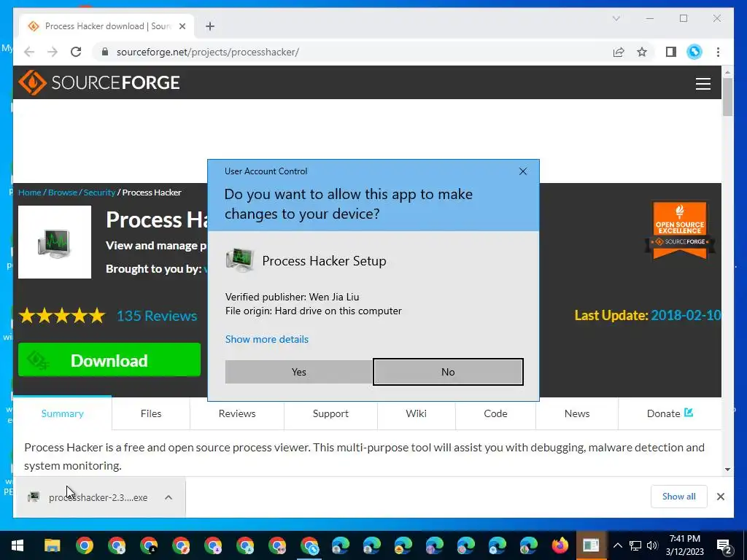Click the Browse breadcrumb link
The image size is (747, 560).
pyautogui.click(x=63, y=192)
